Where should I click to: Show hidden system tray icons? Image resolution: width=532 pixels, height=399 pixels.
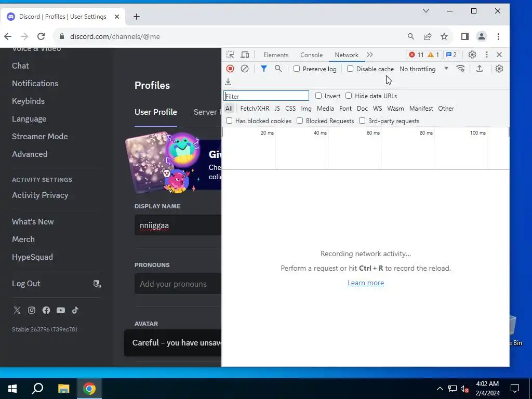(440, 389)
